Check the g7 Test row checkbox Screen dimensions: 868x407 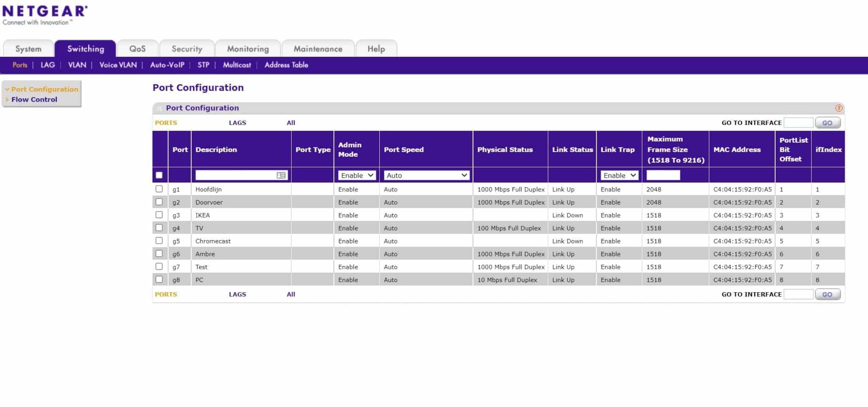coord(159,266)
